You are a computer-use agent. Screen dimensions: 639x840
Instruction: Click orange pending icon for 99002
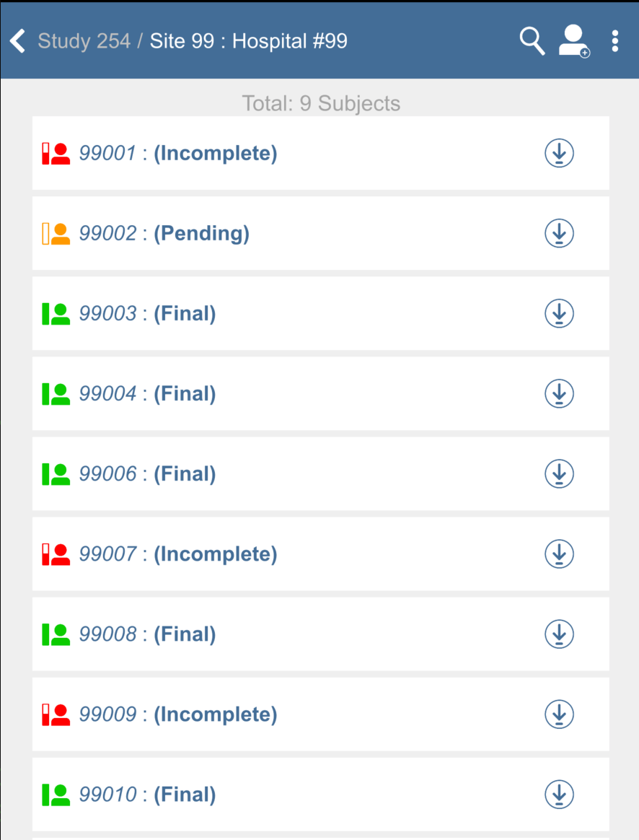coord(56,234)
